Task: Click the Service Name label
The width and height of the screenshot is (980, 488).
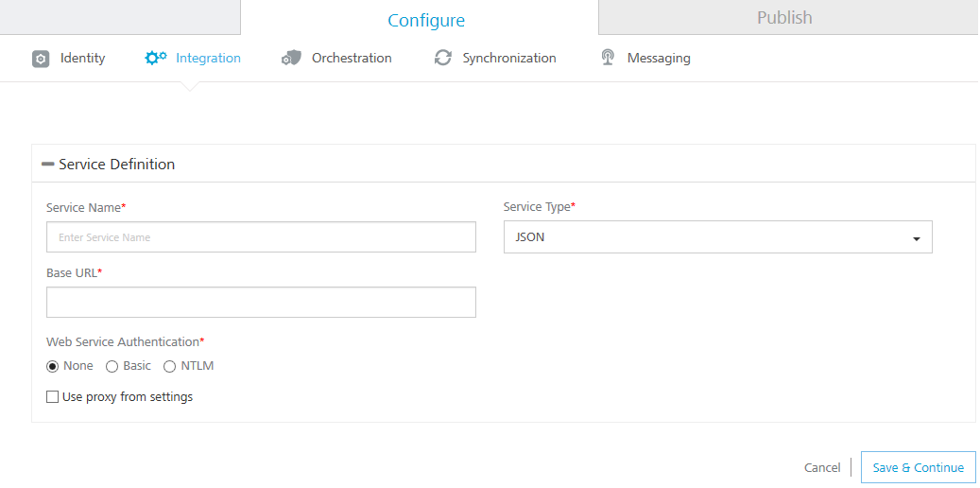Action: coord(86,208)
